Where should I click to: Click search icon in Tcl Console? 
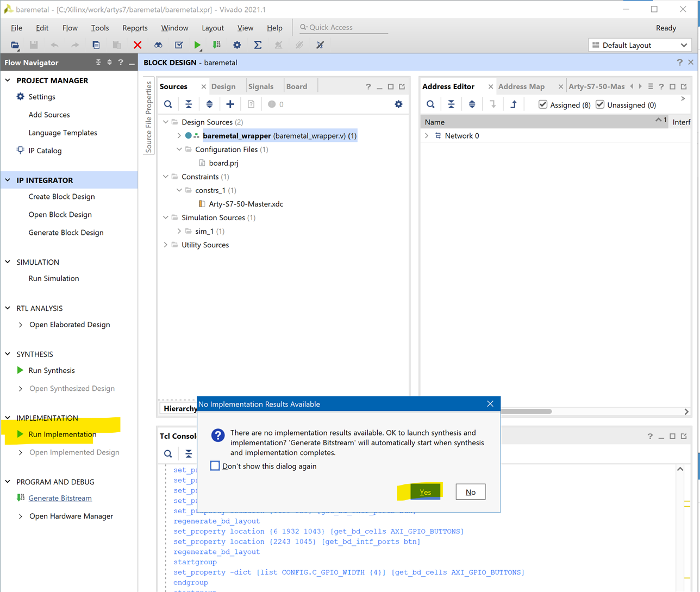[168, 453]
